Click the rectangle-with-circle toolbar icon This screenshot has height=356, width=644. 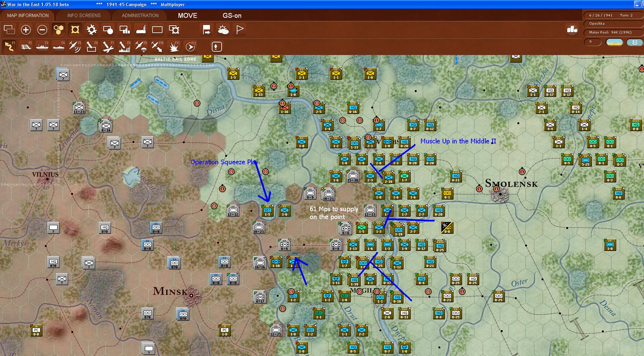[x=108, y=30]
